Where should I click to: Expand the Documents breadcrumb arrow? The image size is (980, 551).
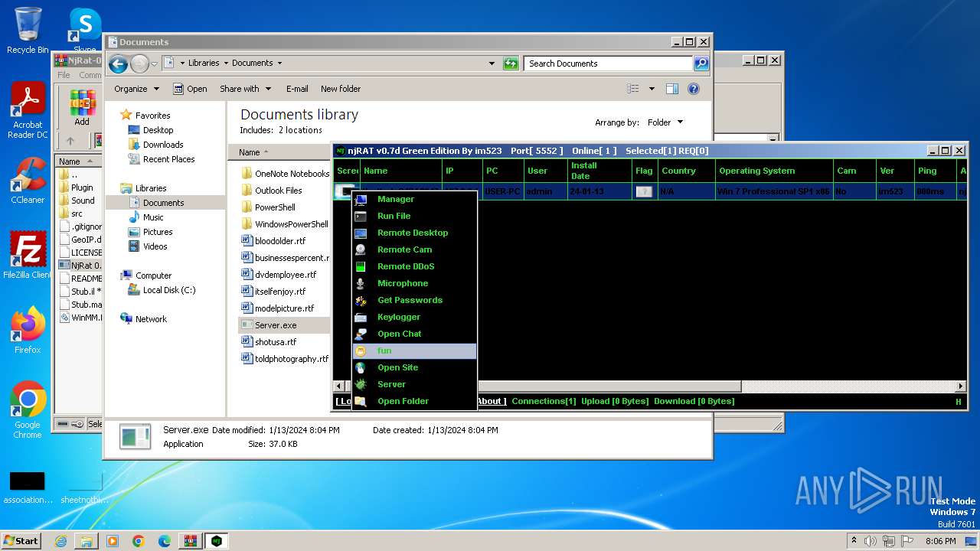[279, 64]
